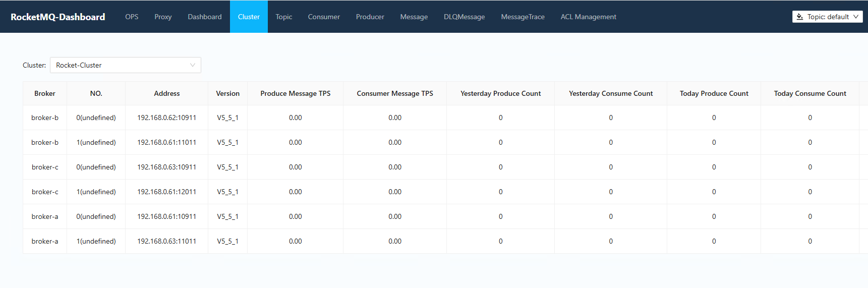The image size is (868, 288).
Task: Open the DLQMessage page
Action: [465, 17]
